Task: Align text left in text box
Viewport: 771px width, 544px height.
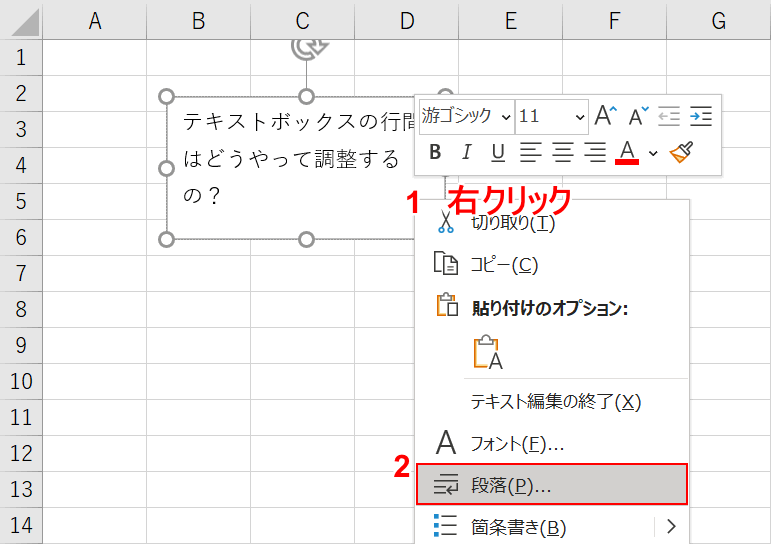Action: coord(530,152)
